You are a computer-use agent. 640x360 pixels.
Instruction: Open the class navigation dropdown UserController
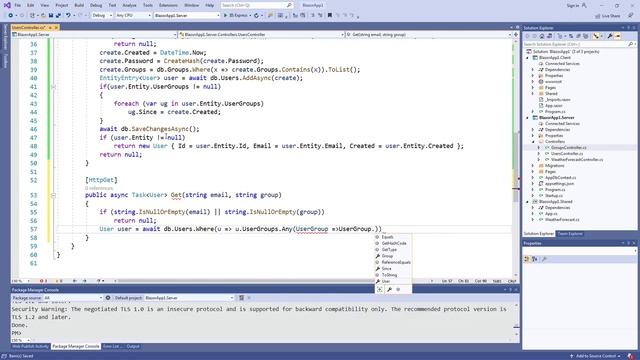pyautogui.click(x=261, y=35)
